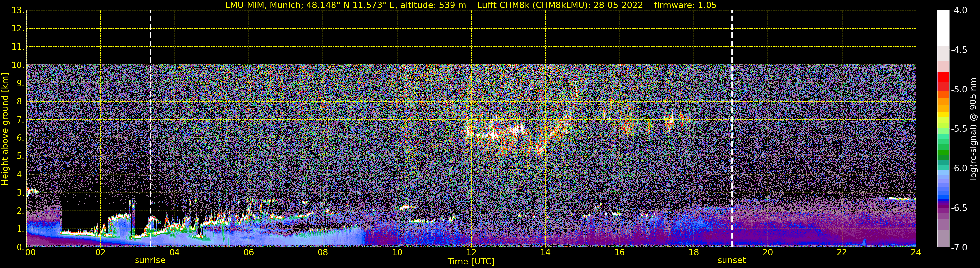Image resolution: width=980 pixels, height=268 pixels.
Task: Select the "sunrise" label below the axis
Action: pyautogui.click(x=150, y=261)
